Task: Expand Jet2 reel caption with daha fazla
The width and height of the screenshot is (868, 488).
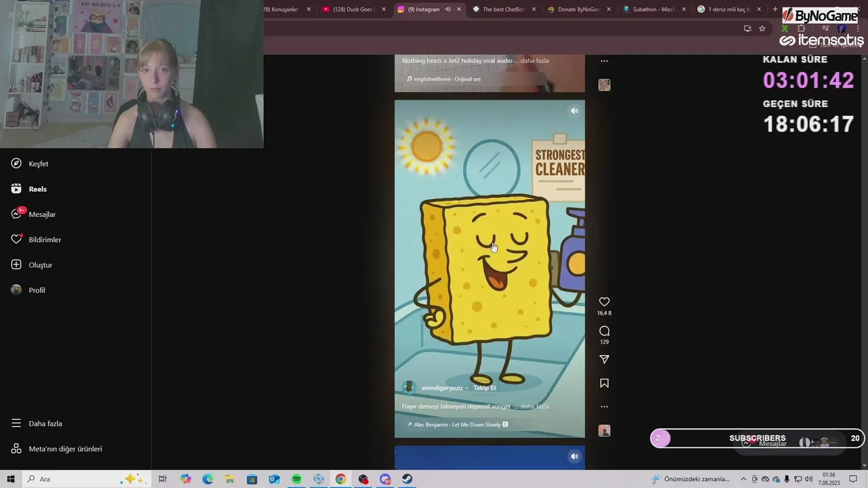Action: point(534,61)
